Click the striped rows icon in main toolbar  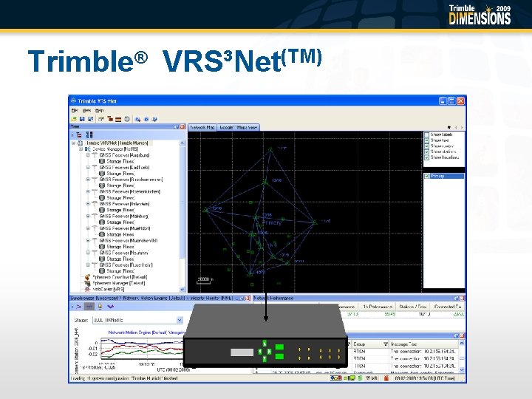[x=118, y=119]
